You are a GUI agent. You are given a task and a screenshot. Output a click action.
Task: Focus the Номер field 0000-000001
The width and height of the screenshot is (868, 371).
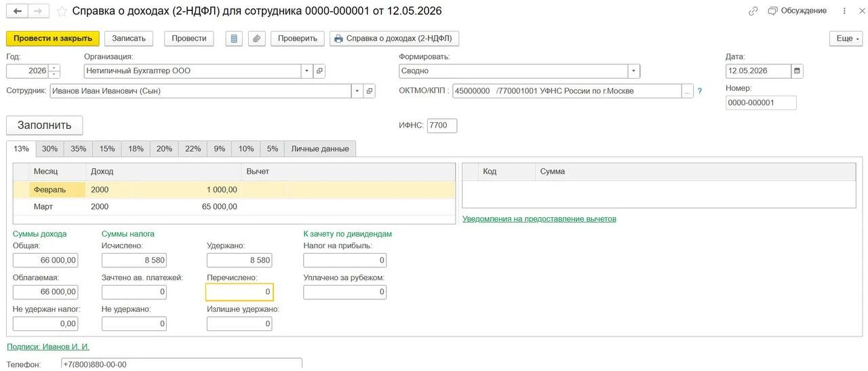(761, 102)
